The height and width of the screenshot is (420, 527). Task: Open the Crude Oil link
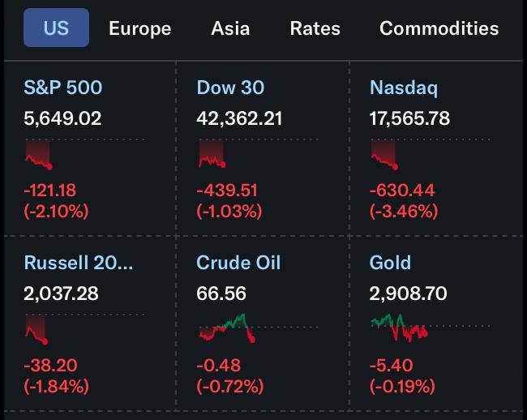point(238,263)
